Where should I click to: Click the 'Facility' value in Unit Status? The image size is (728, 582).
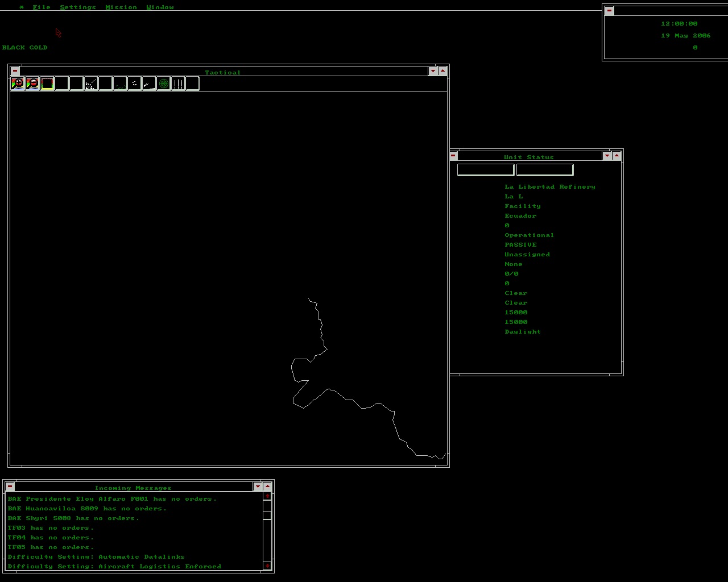click(x=523, y=206)
